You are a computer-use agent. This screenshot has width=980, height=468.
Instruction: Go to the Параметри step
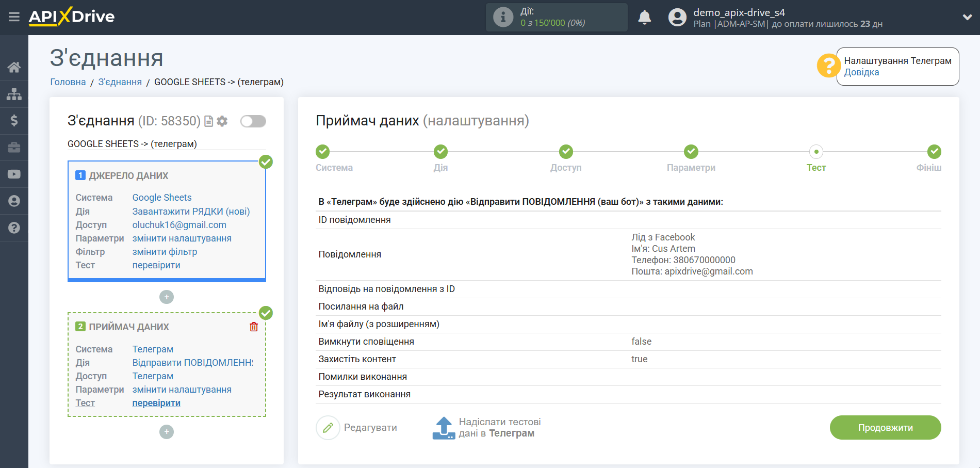(x=691, y=152)
